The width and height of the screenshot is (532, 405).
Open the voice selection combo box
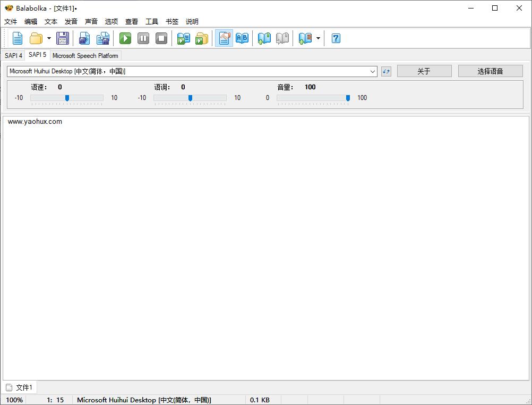[x=372, y=71]
